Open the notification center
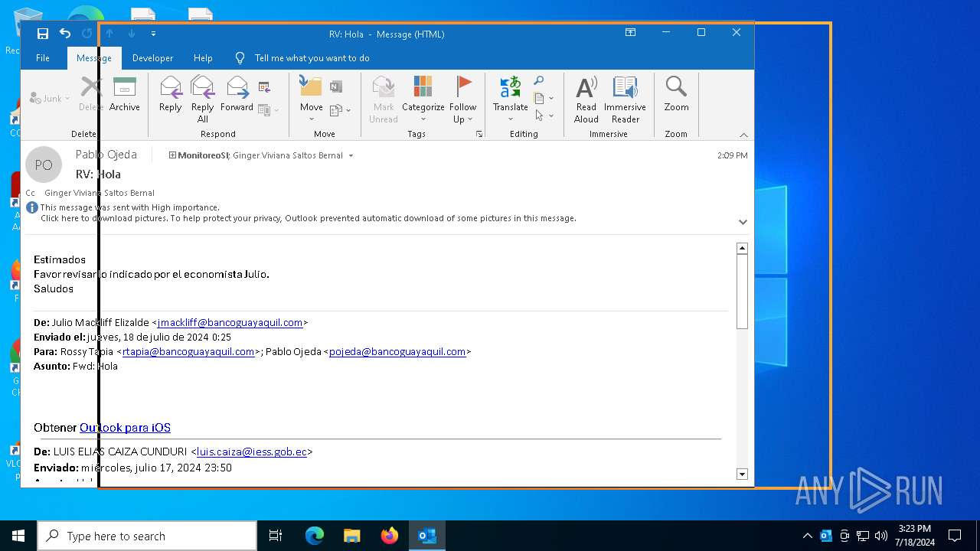The width and height of the screenshot is (980, 551). tap(955, 536)
